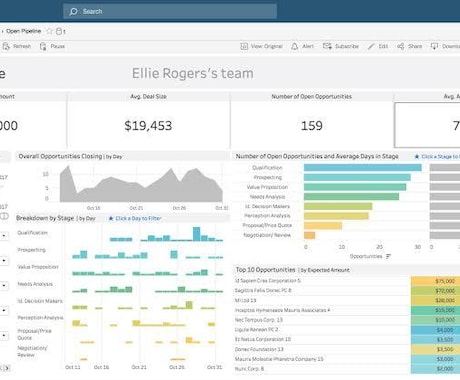Create an Alert using bell icon
Screen dimensions: 460x380
pyautogui.click(x=294, y=46)
